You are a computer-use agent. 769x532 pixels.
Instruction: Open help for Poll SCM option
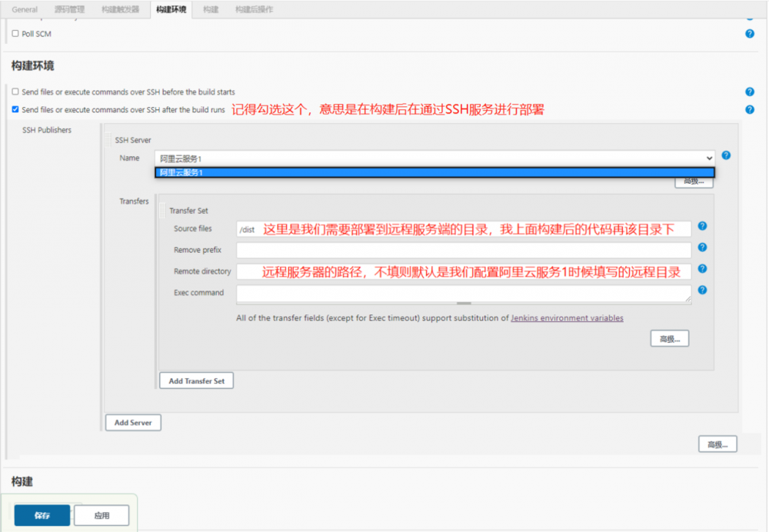[749, 34]
